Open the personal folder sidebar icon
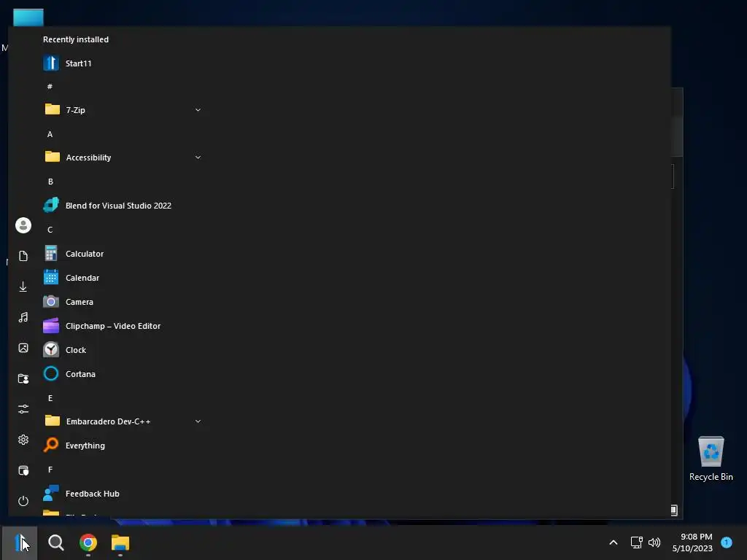This screenshot has height=560, width=747. point(23,378)
